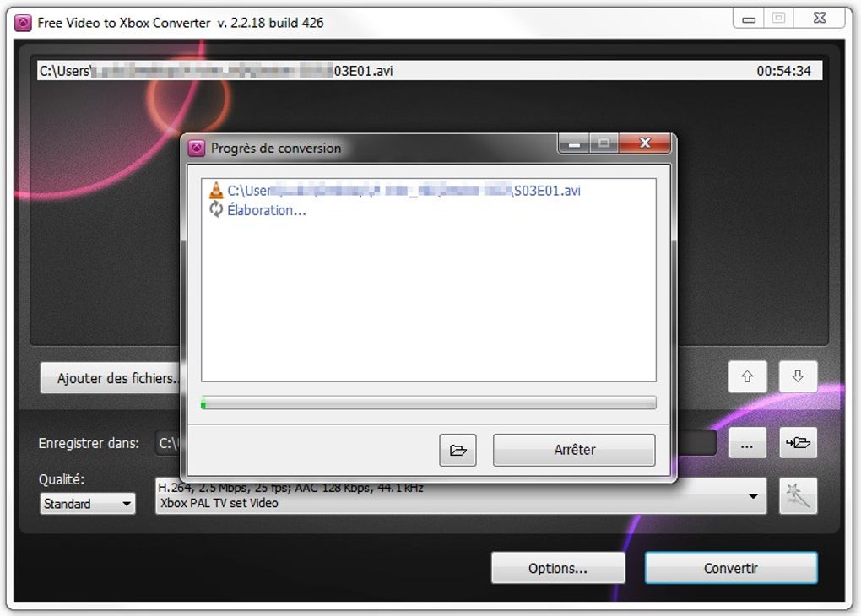The height and width of the screenshot is (616, 861).
Task: Stop conversion with the Arrêter button
Action: pyautogui.click(x=574, y=451)
